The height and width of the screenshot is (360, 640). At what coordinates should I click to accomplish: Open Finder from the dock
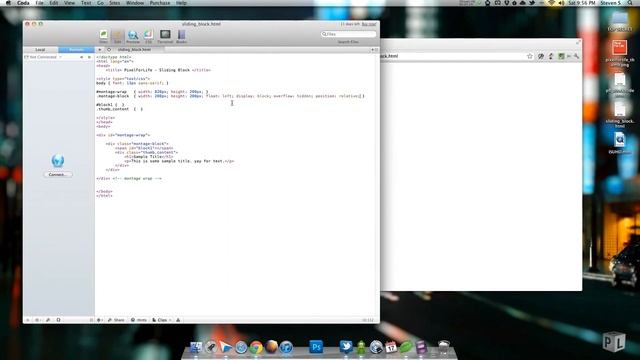(x=196, y=347)
